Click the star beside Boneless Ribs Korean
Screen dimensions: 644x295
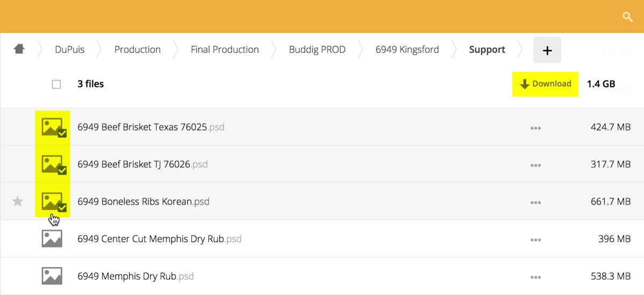(x=18, y=201)
